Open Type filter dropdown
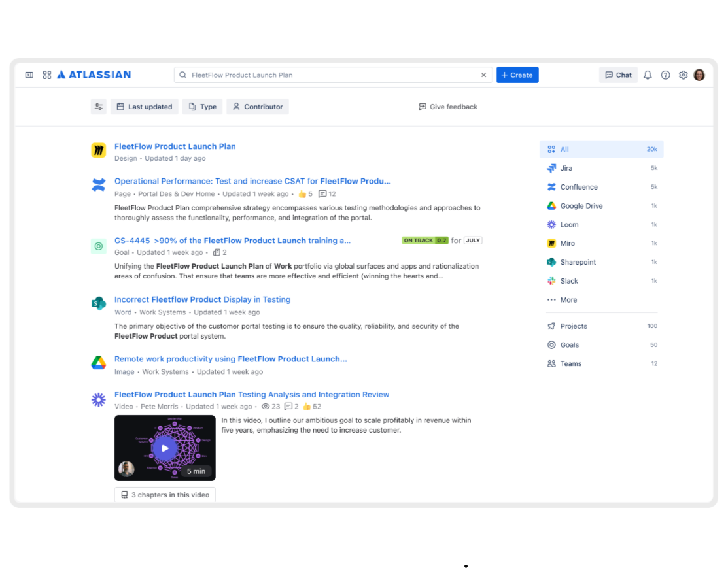Image resolution: width=728 pixels, height=585 pixels. (x=202, y=107)
